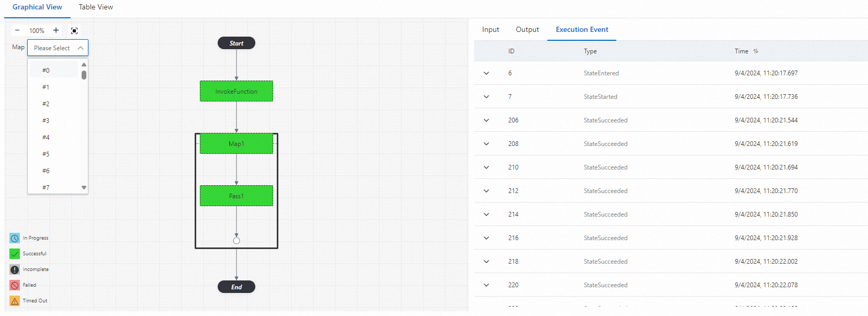868x316 pixels.
Task: Click the map list scrollbar down arrow
Action: click(84, 187)
